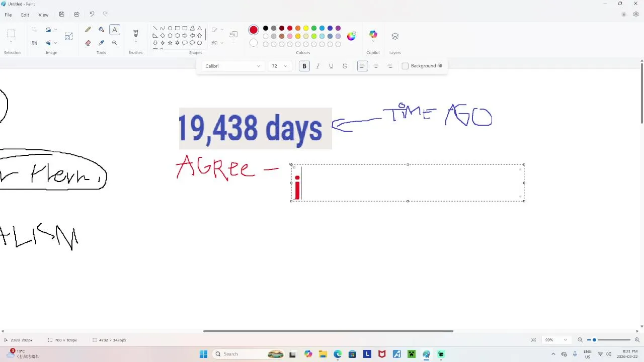Set text alignment to right
The image size is (644, 362).
(x=389, y=66)
